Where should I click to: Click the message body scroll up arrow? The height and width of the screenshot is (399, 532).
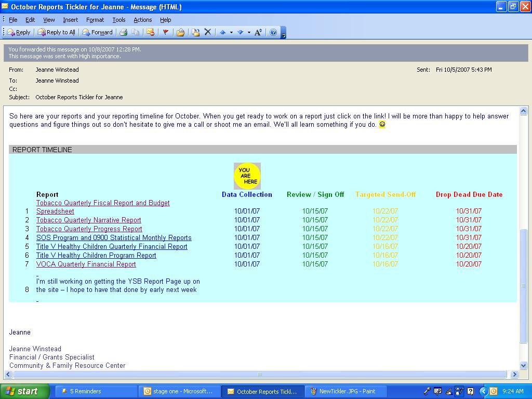coord(523,111)
